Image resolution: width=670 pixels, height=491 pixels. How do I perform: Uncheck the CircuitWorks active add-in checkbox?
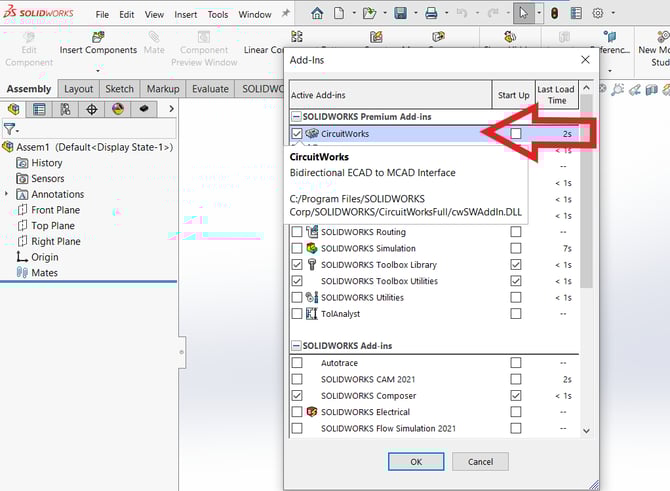(297, 134)
